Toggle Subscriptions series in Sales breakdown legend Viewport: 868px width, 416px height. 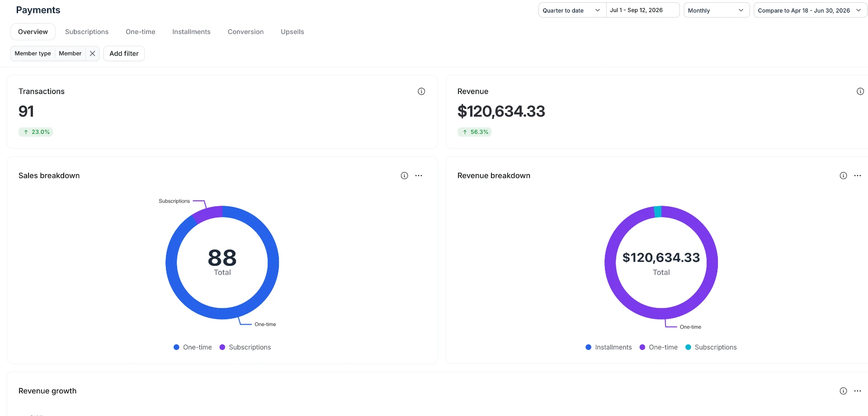click(x=245, y=347)
